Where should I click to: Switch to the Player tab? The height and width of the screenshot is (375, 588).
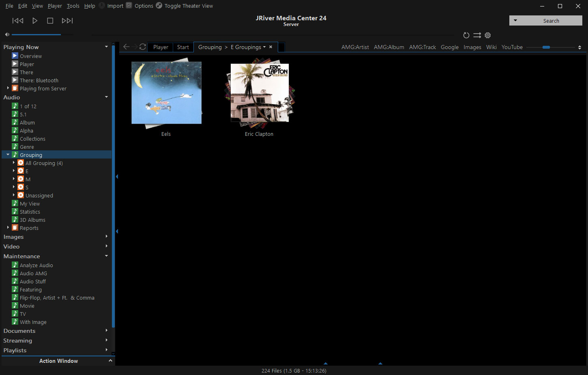pyautogui.click(x=161, y=47)
